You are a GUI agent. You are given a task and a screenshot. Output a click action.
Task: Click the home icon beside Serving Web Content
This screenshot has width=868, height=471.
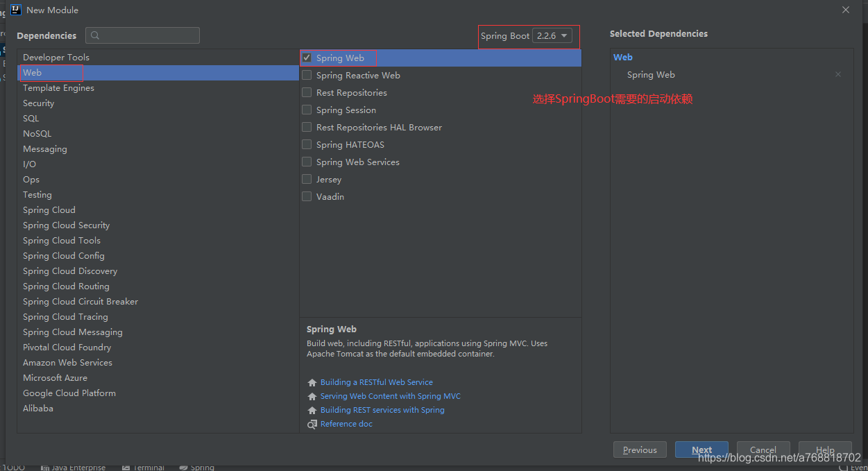click(312, 397)
